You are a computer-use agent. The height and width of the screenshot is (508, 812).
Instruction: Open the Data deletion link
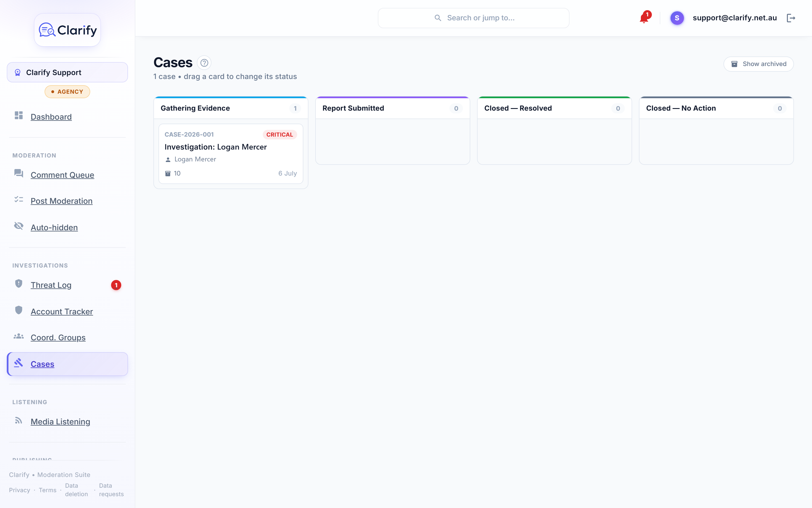pyautogui.click(x=76, y=490)
